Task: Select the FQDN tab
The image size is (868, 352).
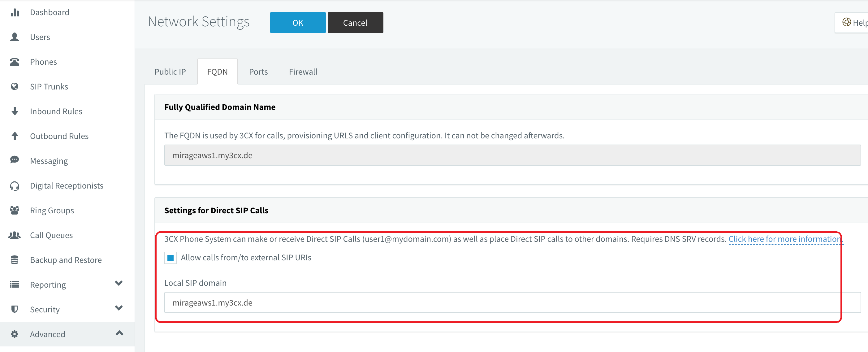Action: 217,72
